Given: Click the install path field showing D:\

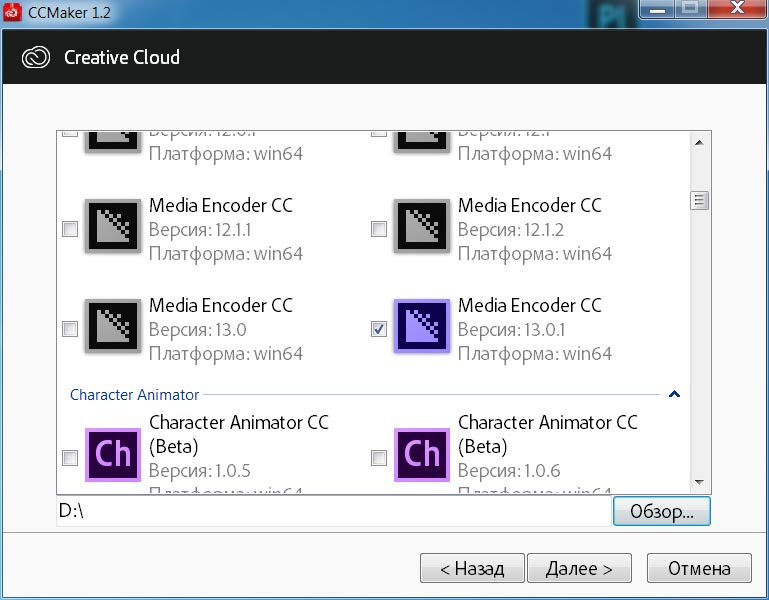Looking at the screenshot, I should (x=334, y=511).
